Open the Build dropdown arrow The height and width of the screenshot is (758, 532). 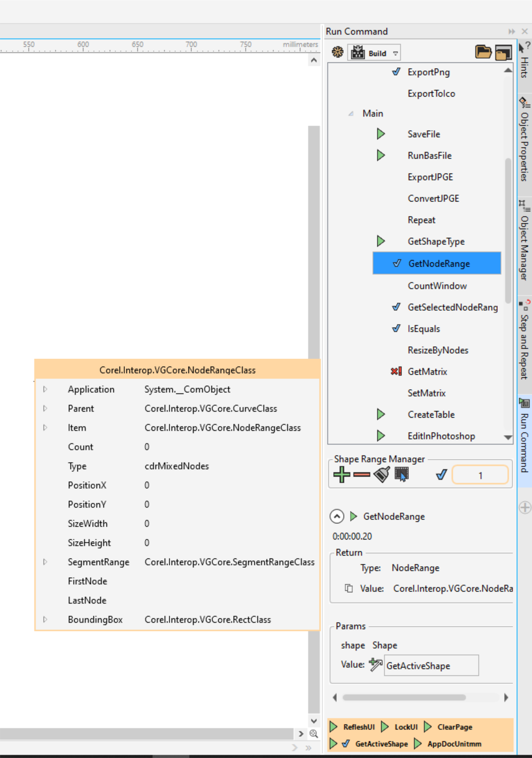(395, 53)
